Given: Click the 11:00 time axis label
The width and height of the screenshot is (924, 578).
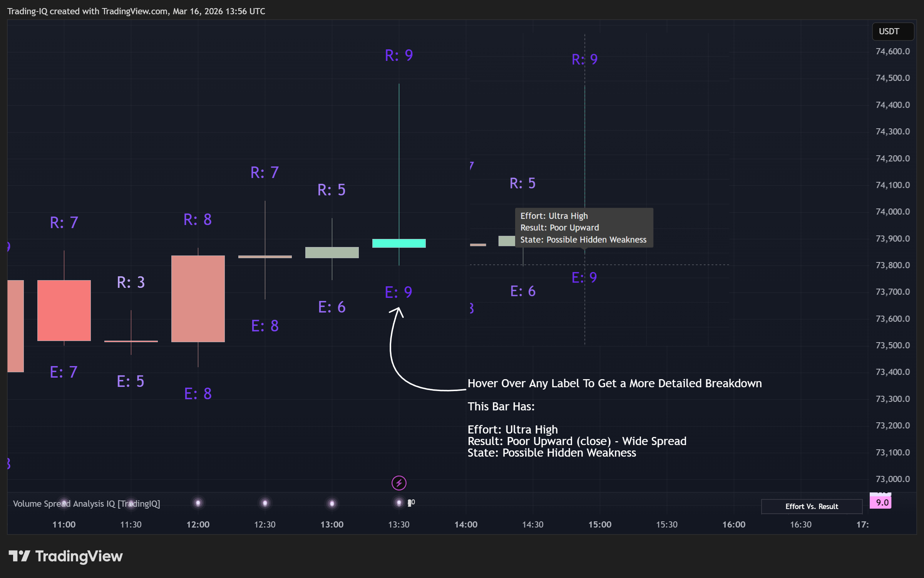Looking at the screenshot, I should (64, 525).
